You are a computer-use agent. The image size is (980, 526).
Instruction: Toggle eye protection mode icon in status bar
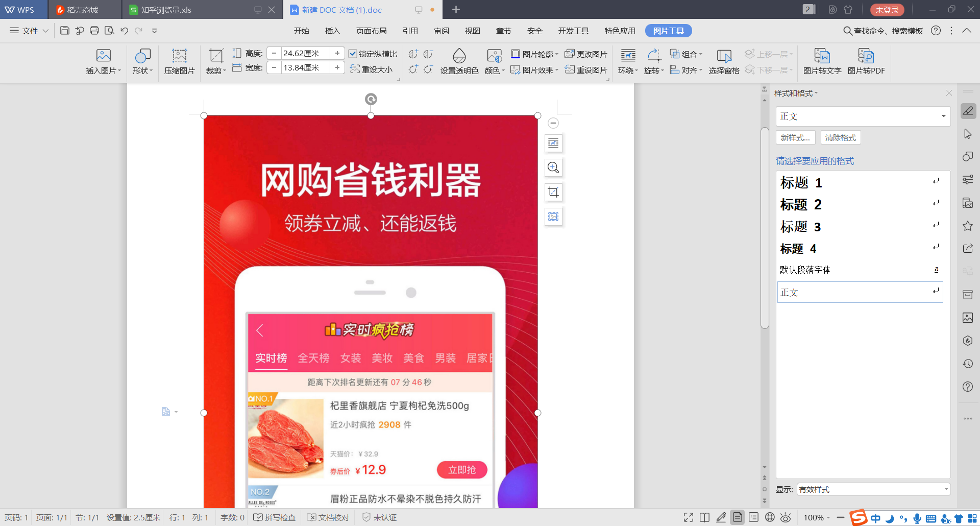786,517
